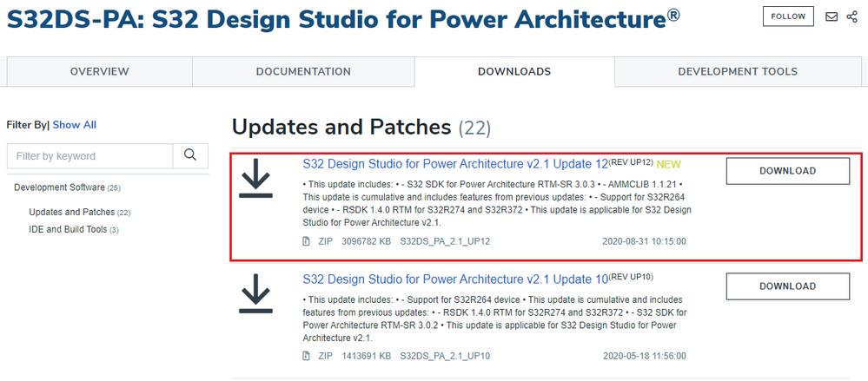Click the share icon in the header

(x=852, y=16)
